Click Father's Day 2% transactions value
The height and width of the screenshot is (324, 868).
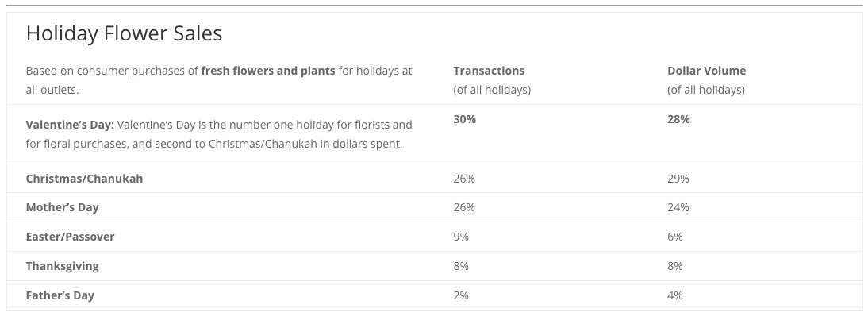pyautogui.click(x=461, y=295)
